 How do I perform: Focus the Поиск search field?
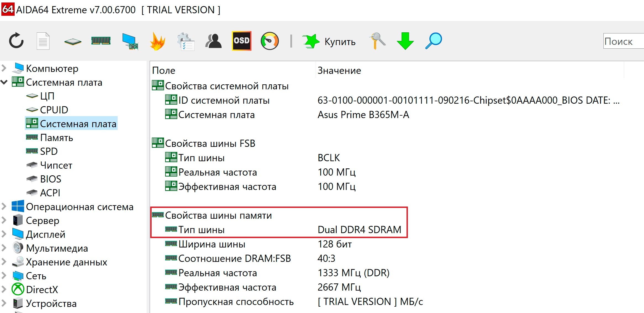pyautogui.click(x=624, y=41)
